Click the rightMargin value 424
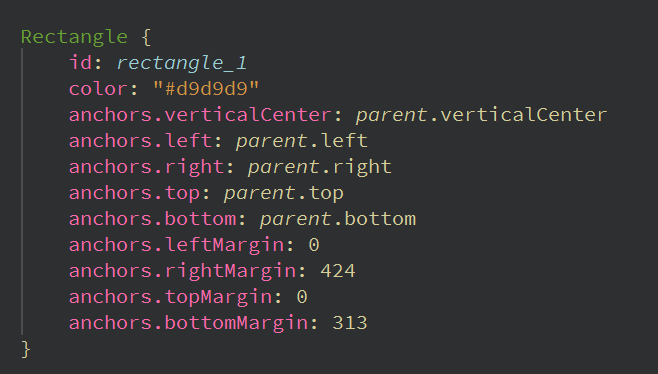658x374 pixels. coord(338,271)
